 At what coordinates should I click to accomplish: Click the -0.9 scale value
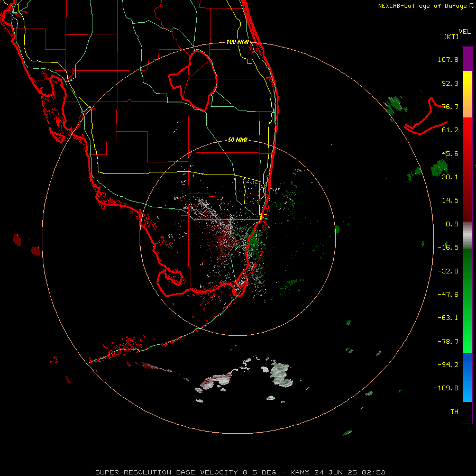(450, 224)
